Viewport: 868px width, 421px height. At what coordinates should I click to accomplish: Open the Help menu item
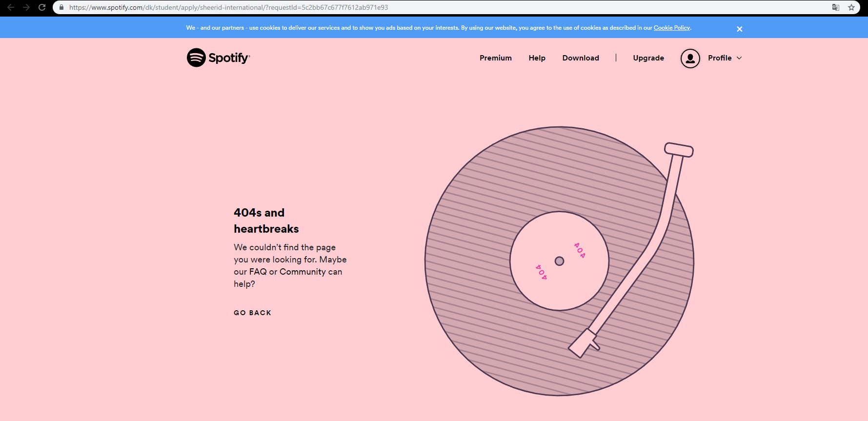pyautogui.click(x=537, y=58)
